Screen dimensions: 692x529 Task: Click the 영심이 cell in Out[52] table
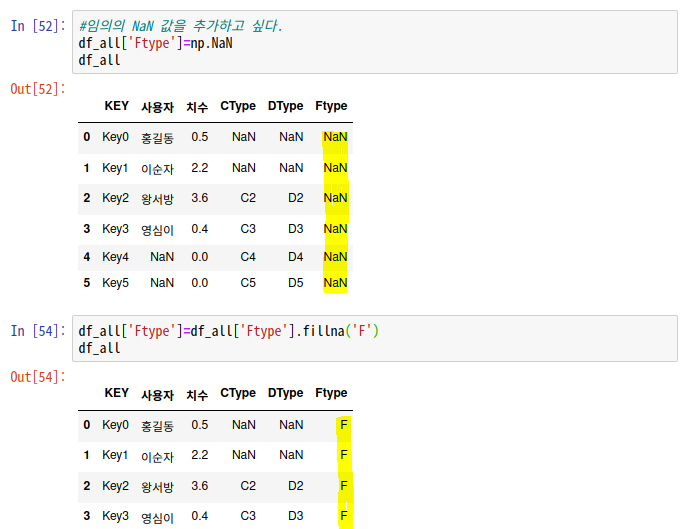click(158, 230)
